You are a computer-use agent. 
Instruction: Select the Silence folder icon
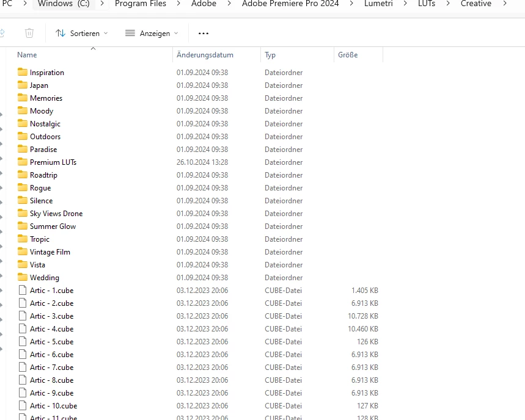coord(23,200)
